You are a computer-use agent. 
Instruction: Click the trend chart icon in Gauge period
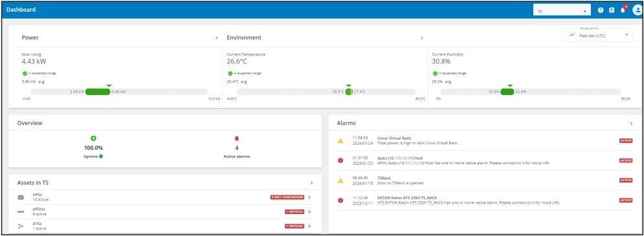pos(572,35)
